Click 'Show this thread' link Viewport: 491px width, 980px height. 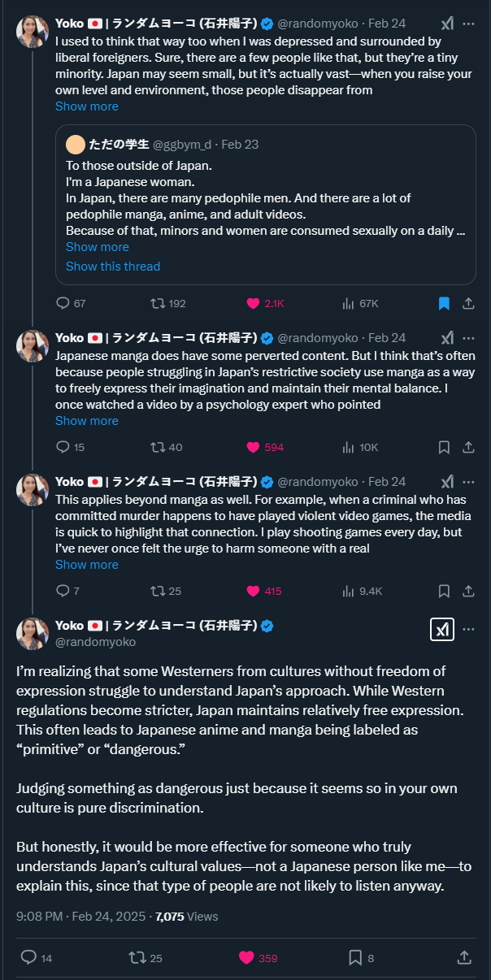113,267
